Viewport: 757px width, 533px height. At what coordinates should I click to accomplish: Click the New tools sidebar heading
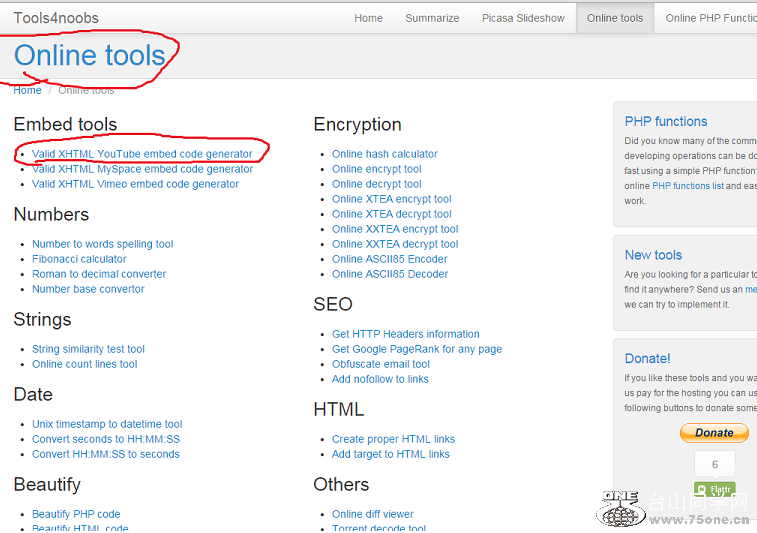(x=653, y=255)
